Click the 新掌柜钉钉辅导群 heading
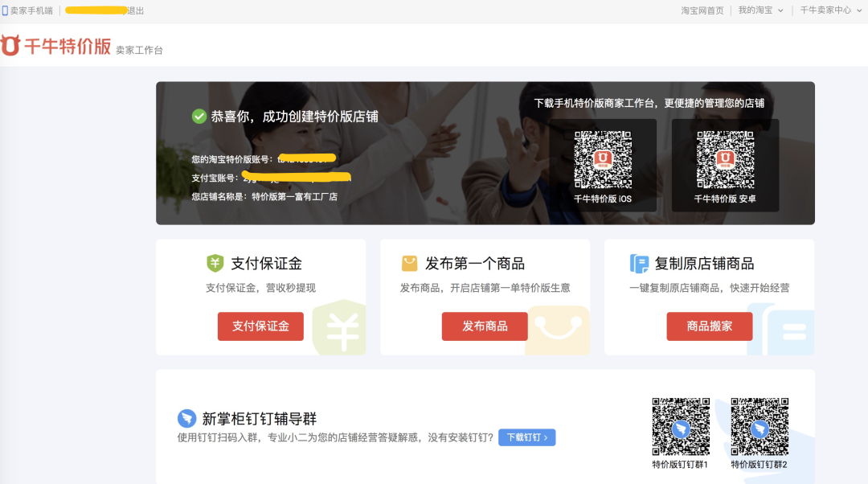Viewport: 868px width, 484px height. [259, 419]
